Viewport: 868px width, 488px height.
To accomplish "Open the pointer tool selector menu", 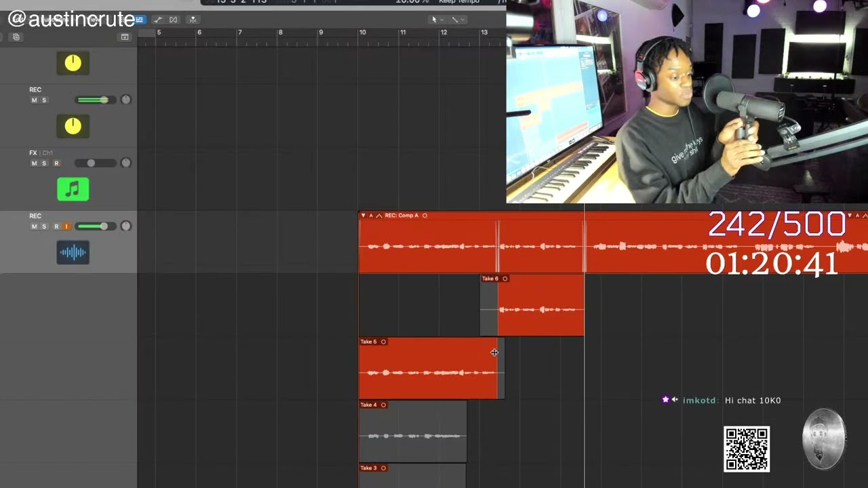I will click(437, 20).
